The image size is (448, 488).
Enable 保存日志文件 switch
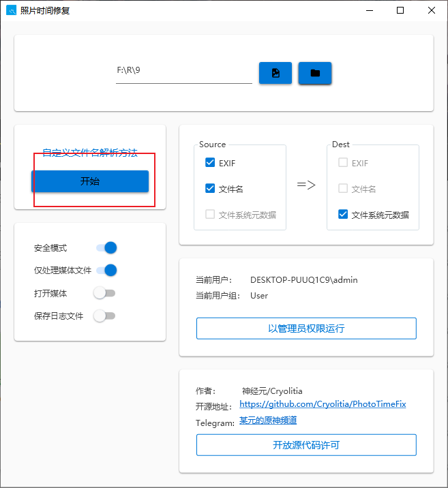(104, 316)
